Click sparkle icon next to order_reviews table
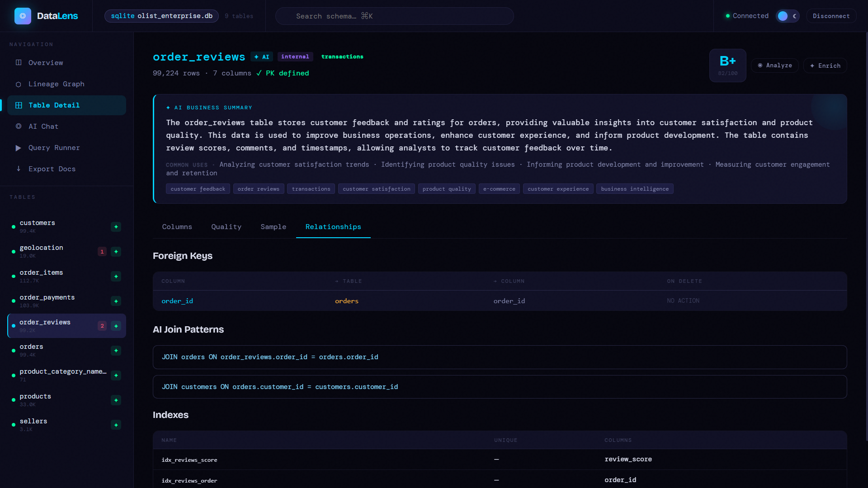The height and width of the screenshot is (488, 868). (116, 326)
